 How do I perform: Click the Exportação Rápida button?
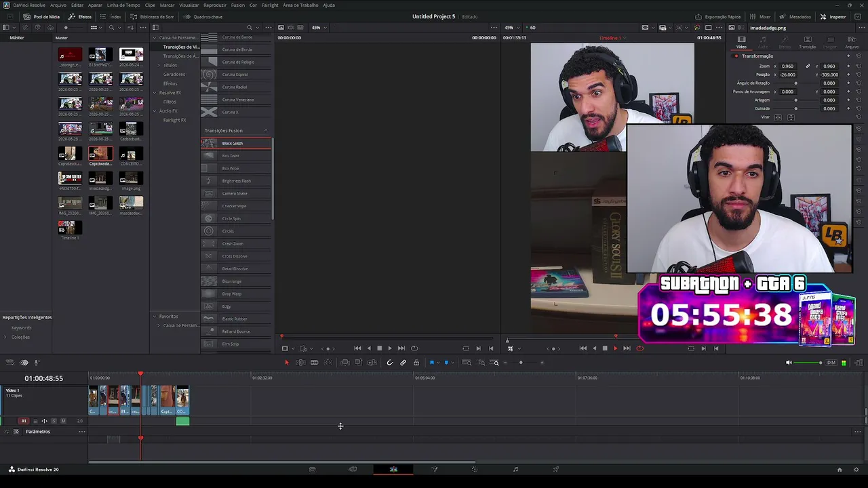coord(718,16)
